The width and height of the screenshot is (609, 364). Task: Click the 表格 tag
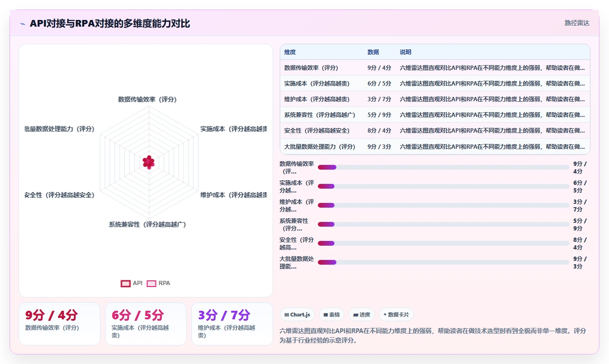(x=332, y=315)
